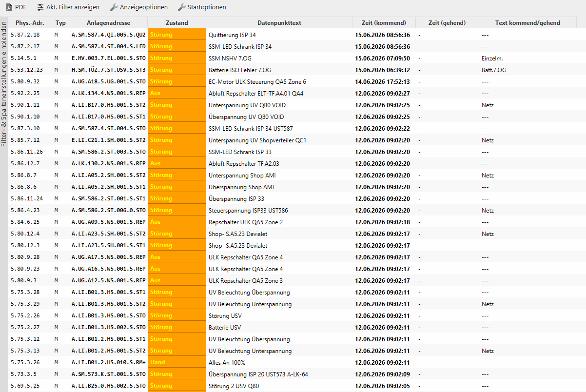Sort by Datenpunkttext column header
The width and height of the screenshot is (586, 392).
(279, 23)
